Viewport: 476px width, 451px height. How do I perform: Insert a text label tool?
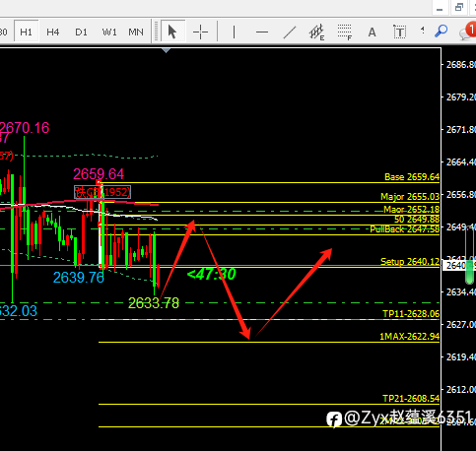(x=400, y=32)
